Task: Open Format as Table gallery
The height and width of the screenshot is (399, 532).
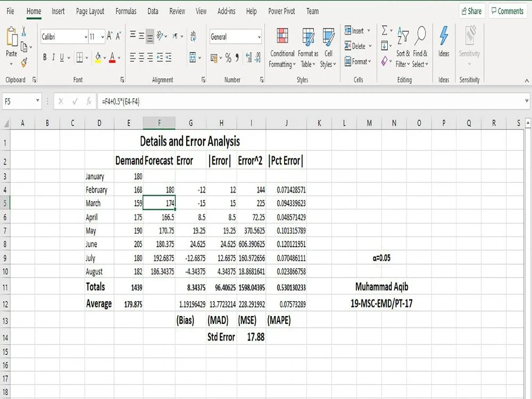Action: click(308, 48)
